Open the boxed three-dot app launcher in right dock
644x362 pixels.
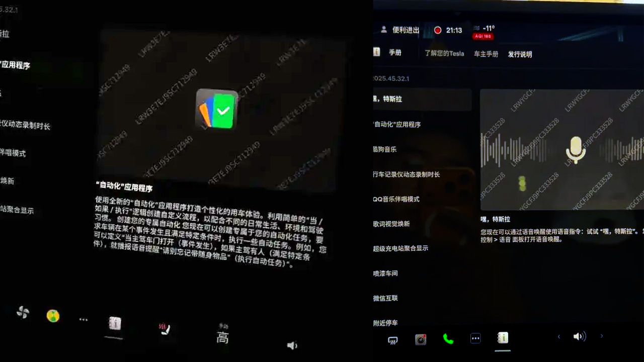pyautogui.click(x=475, y=338)
